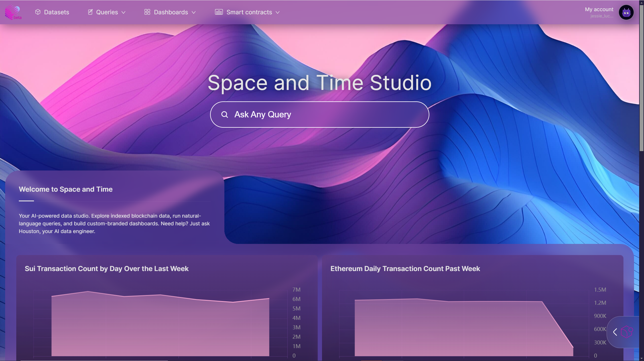The width and height of the screenshot is (644, 361).
Task: Click the Dashboards grid icon
Action: [147, 12]
